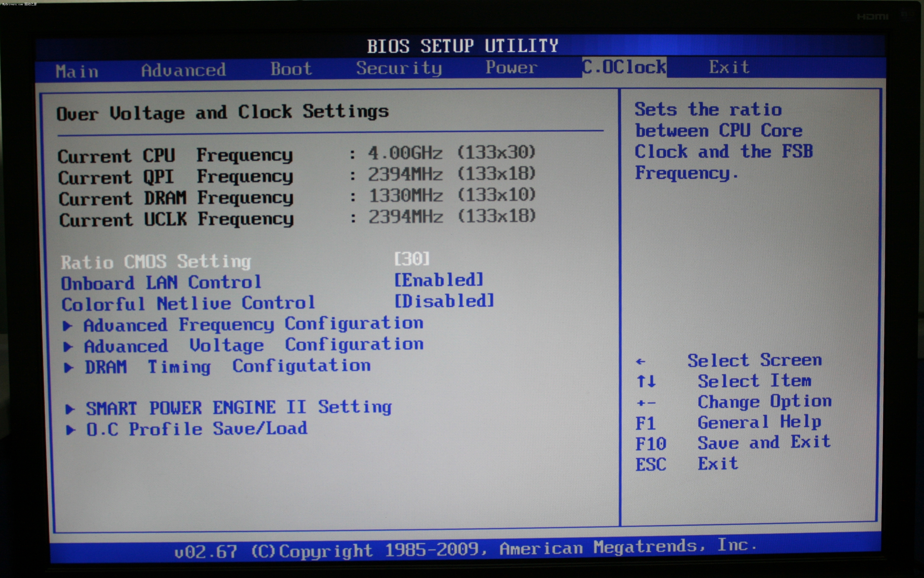Click triangle icon next to Advanced Voltage Configuration

[68, 347]
